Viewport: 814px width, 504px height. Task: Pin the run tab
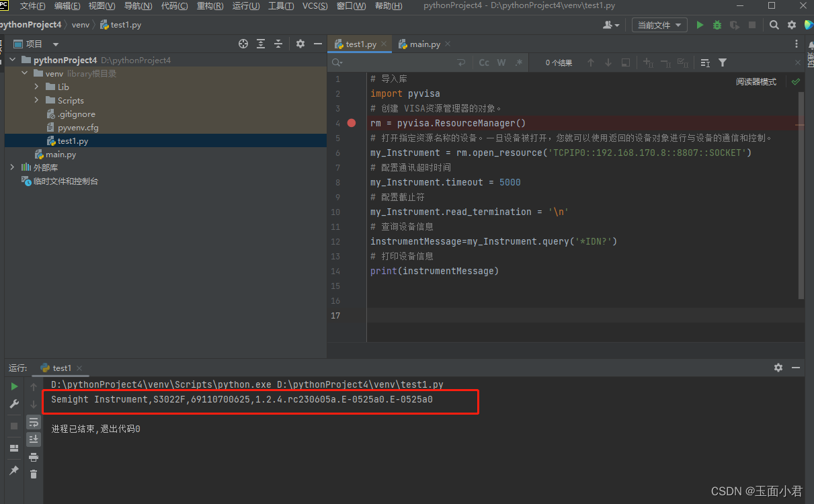pos(14,470)
